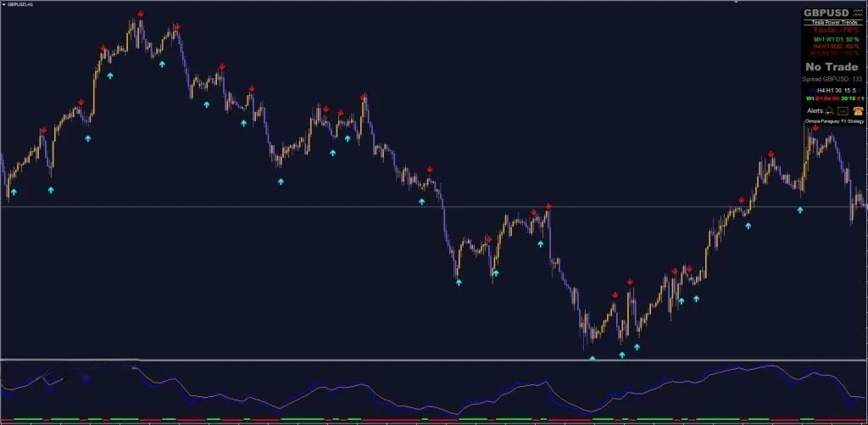
Task: Click the red sell arrow at the highest chart peak
Action: tap(140, 14)
